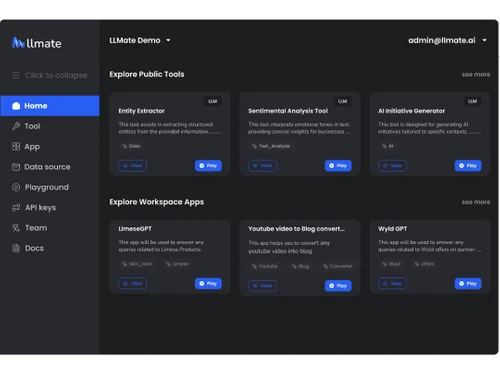
Task: Click the Blog tag
Action: point(301,266)
